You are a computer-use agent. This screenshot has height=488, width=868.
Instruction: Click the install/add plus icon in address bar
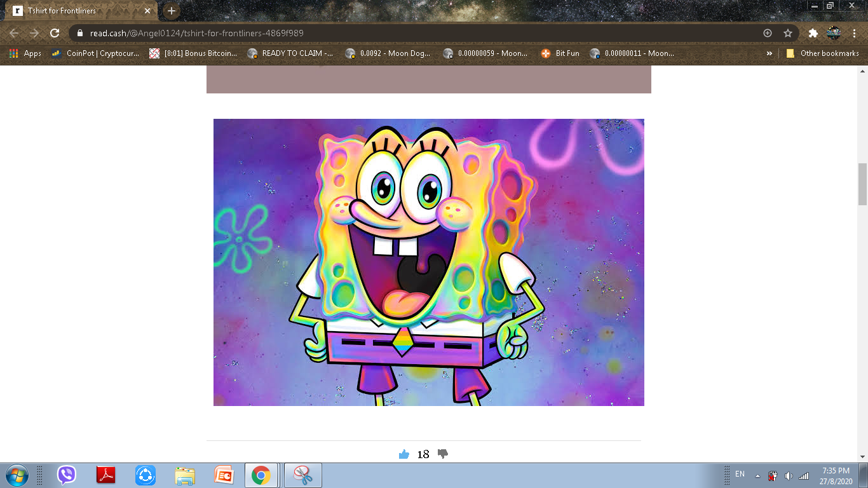click(768, 33)
